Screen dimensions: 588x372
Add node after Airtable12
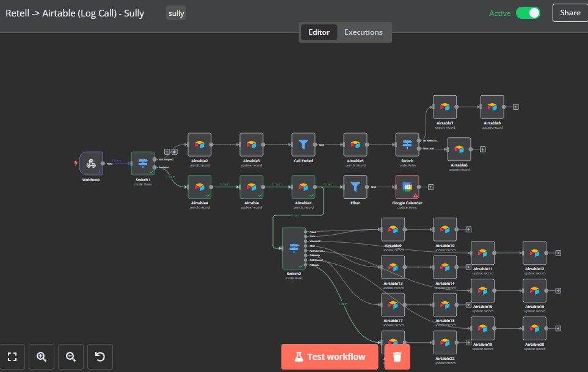[558, 253]
